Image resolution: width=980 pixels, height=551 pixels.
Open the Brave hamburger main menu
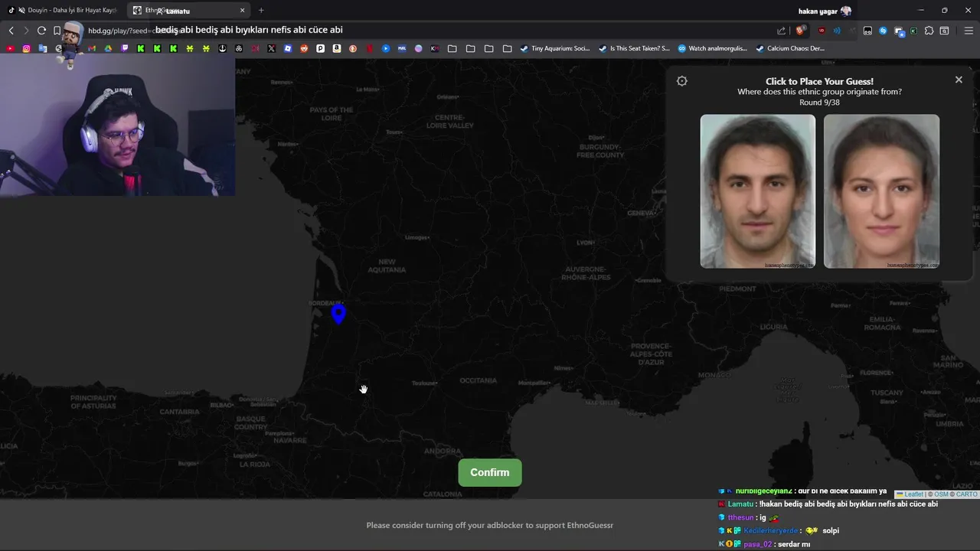coord(969,31)
